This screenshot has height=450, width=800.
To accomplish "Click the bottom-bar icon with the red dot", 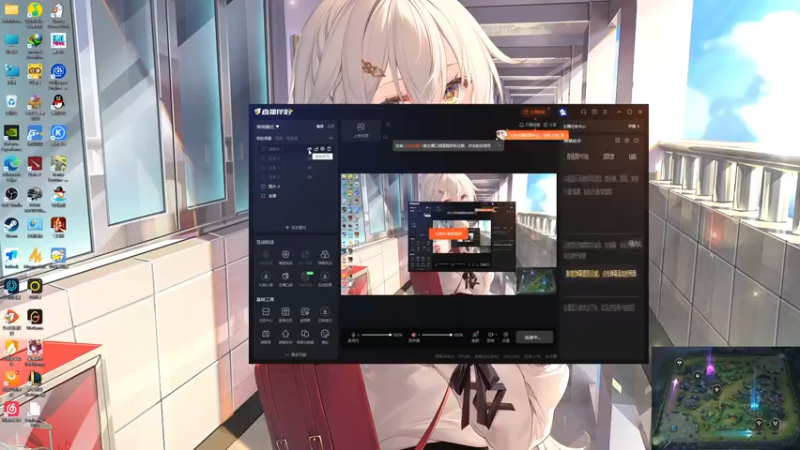I will coord(475,337).
